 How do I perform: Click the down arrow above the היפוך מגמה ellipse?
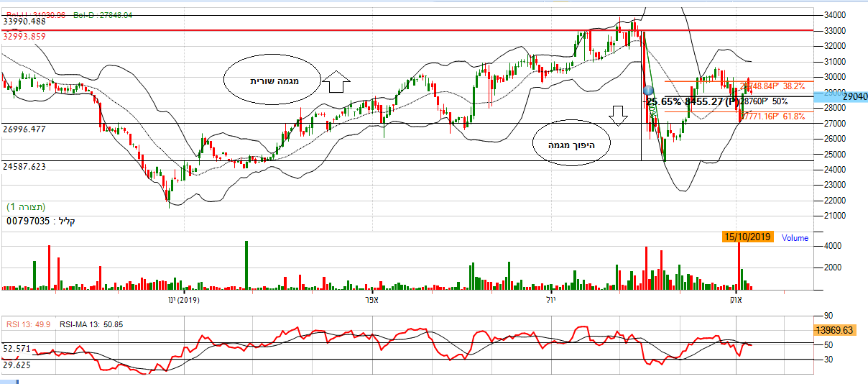coord(616,115)
